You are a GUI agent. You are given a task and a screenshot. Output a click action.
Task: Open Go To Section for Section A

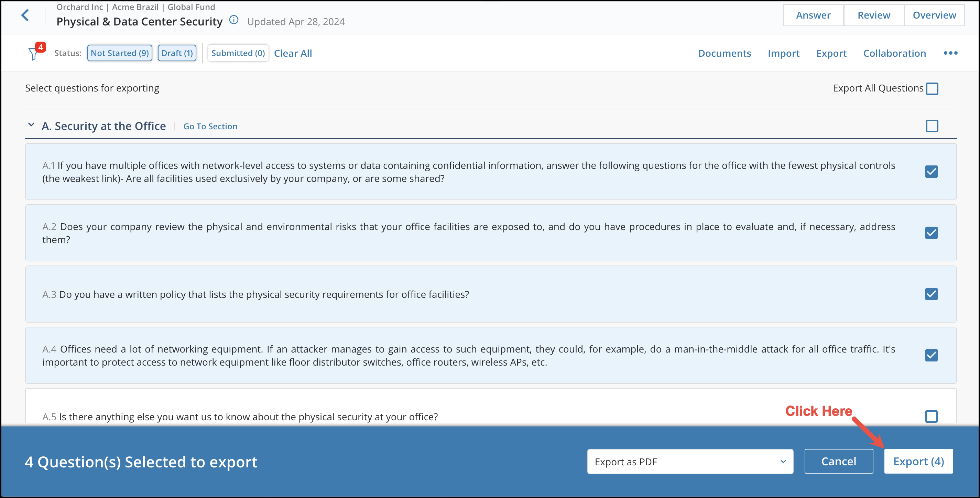coord(210,126)
